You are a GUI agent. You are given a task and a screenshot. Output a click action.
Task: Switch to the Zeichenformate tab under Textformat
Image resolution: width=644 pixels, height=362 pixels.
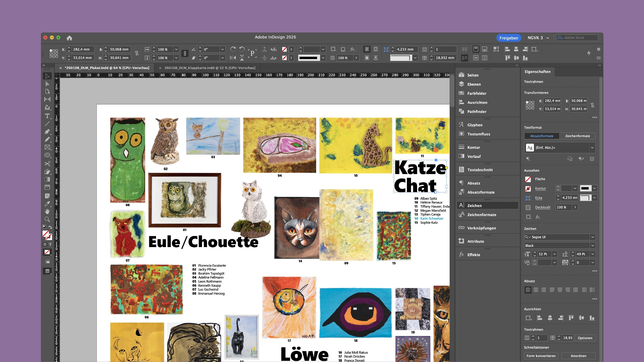coord(577,136)
